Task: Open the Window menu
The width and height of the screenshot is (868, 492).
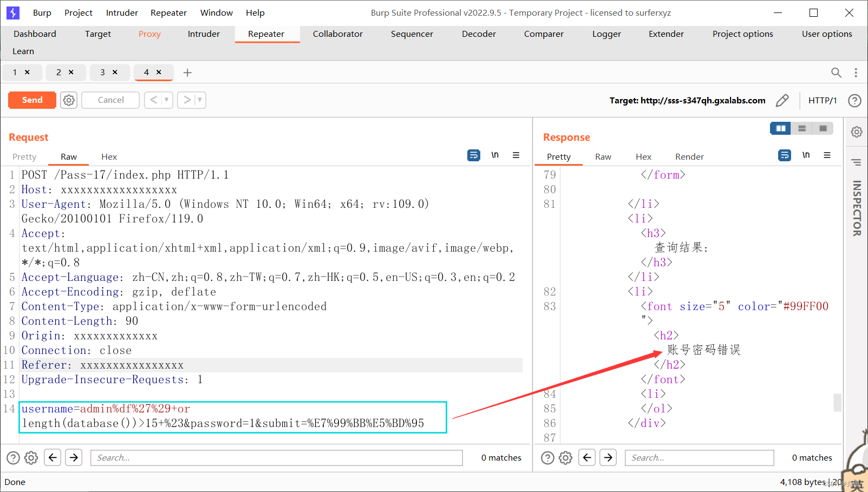Action: click(217, 13)
